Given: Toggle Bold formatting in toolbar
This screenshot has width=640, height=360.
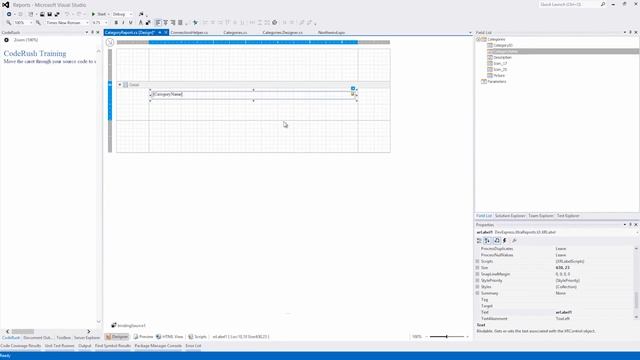Looking at the screenshot, I should tap(116, 23).
